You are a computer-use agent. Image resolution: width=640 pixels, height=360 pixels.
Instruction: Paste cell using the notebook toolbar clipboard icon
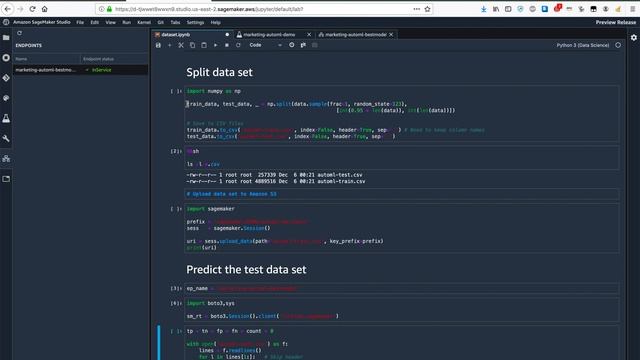pyautogui.click(x=204, y=45)
